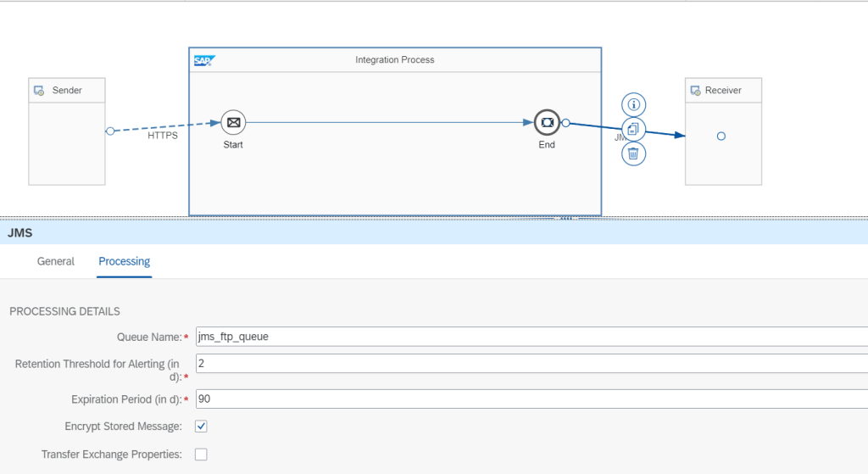
Task: Click the Sender box connection point circle
Action: click(x=109, y=131)
